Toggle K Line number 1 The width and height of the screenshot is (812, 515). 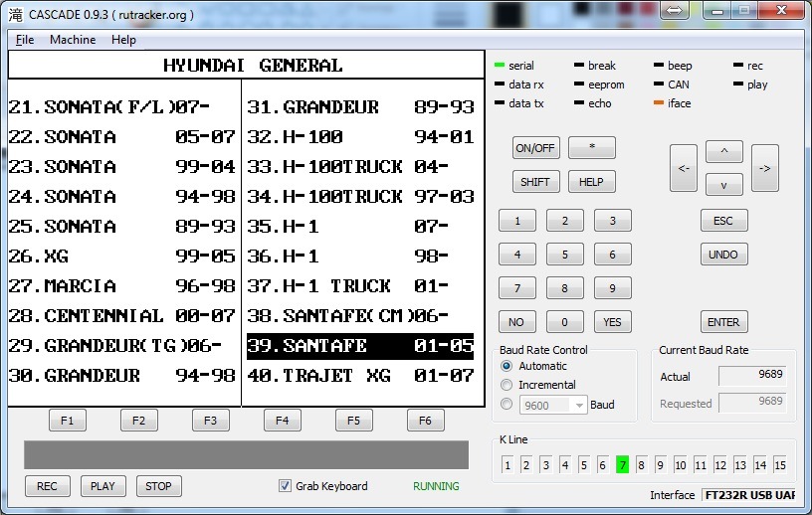tap(507, 465)
